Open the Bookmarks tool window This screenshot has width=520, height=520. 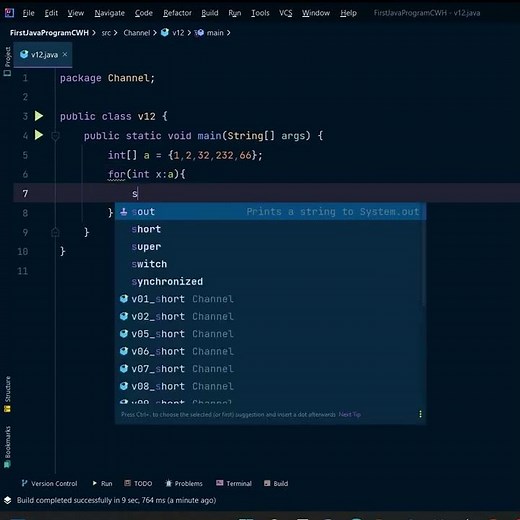pyautogui.click(x=7, y=446)
